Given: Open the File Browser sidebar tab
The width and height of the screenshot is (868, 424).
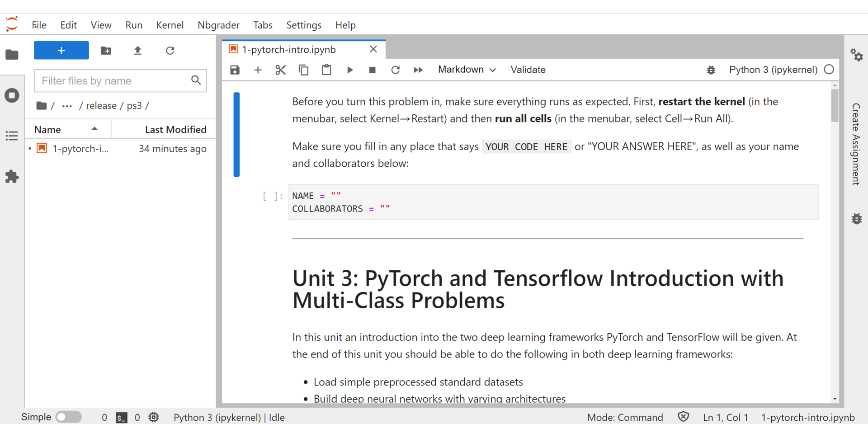Looking at the screenshot, I should coord(12,55).
